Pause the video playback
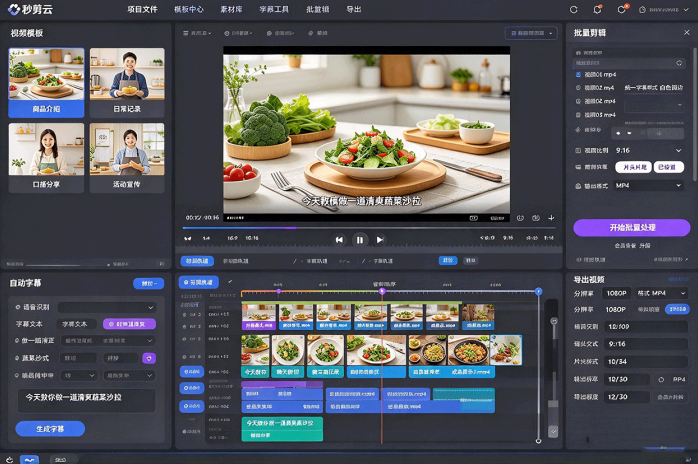Image resolution: width=698 pixels, height=464 pixels. pyautogui.click(x=360, y=240)
